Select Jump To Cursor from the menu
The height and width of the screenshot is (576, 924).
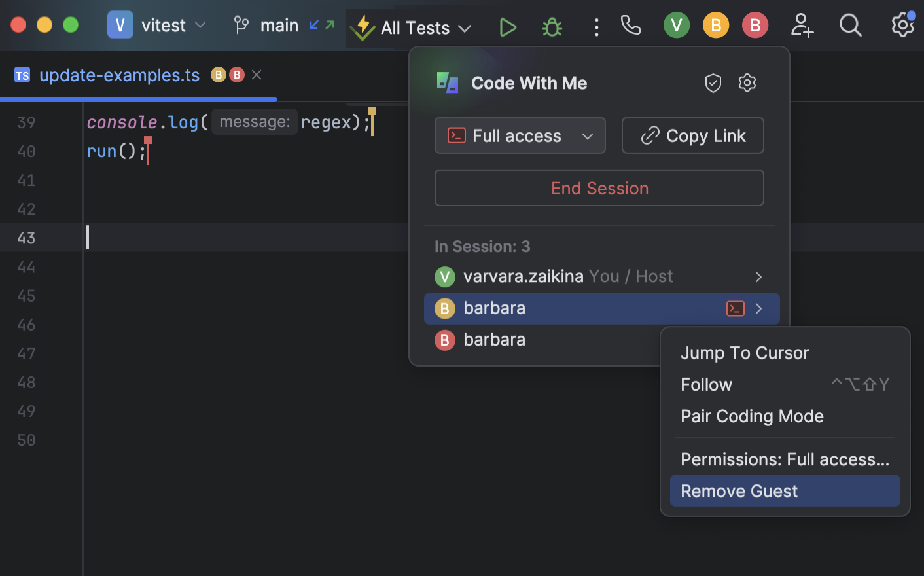tap(745, 353)
